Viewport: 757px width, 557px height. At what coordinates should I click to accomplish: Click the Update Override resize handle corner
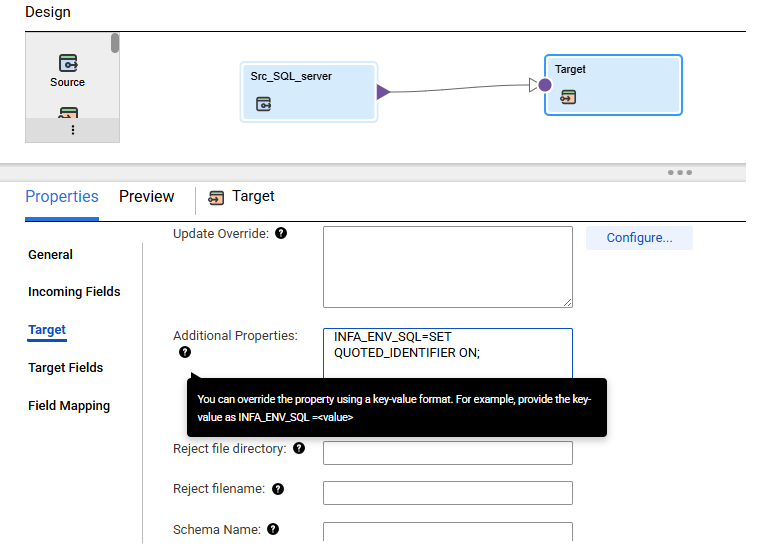(x=568, y=303)
